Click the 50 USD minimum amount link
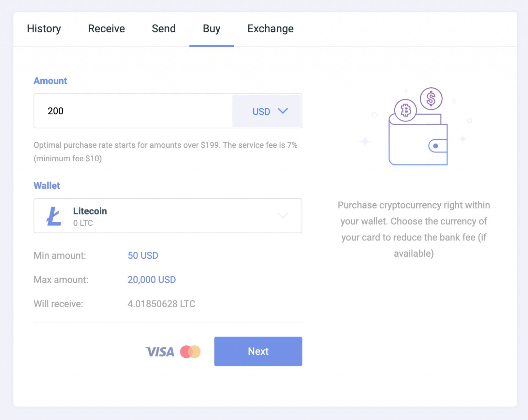The width and height of the screenshot is (528, 420). (x=143, y=256)
